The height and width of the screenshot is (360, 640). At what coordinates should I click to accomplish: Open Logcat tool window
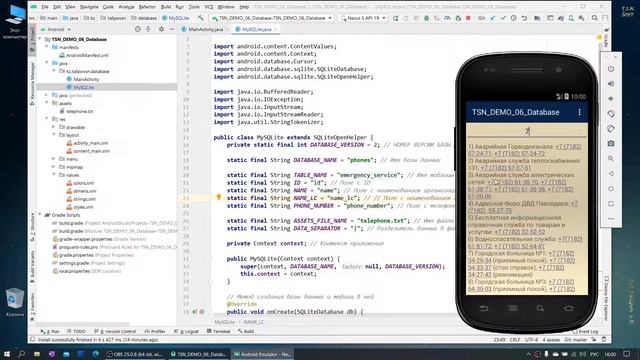[x=186, y=331]
